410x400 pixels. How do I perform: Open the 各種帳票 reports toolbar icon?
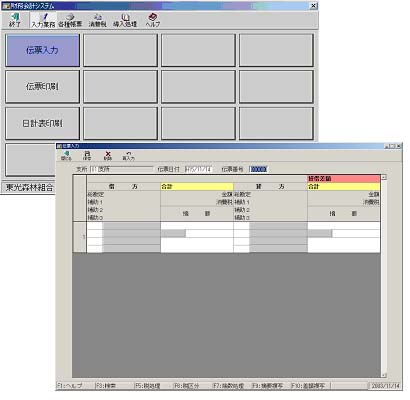70,20
